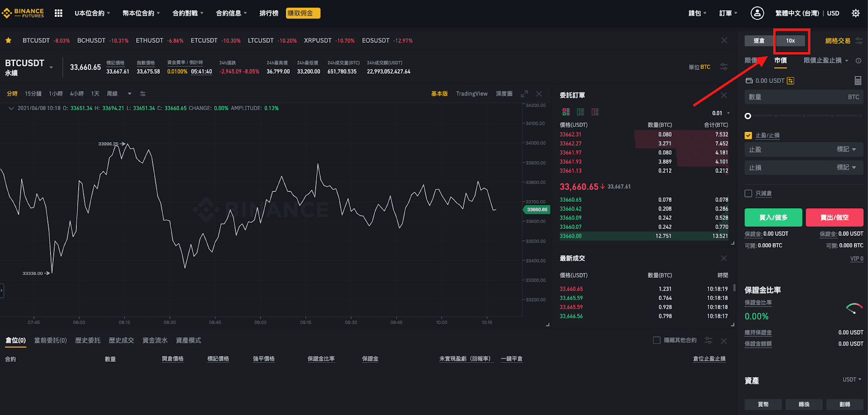Open the BTCUSDT contract selector dropdown
Viewport: 868px width, 415px height.
coord(52,68)
